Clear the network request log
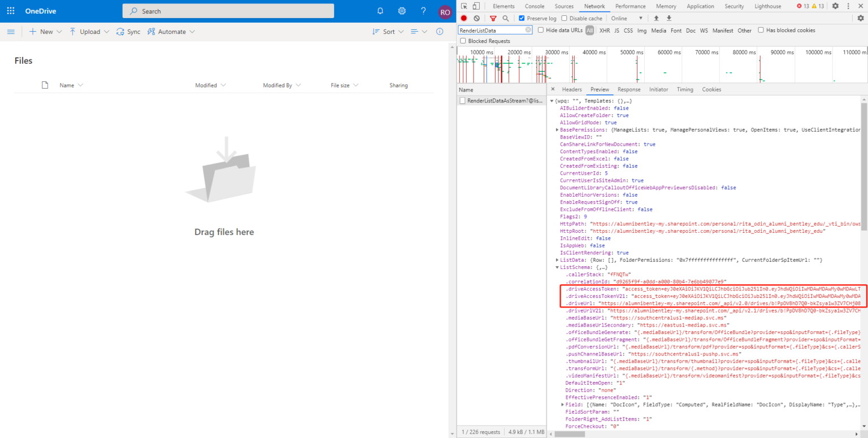The image size is (868, 438). [477, 18]
